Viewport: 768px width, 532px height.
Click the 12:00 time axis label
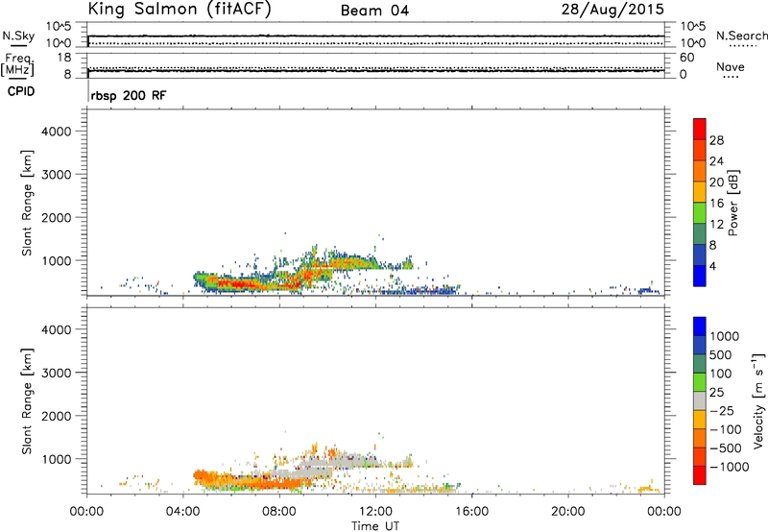click(x=375, y=512)
